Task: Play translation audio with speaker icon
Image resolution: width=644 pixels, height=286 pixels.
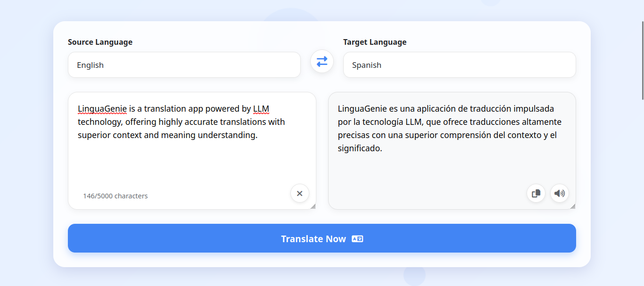Action: click(560, 193)
